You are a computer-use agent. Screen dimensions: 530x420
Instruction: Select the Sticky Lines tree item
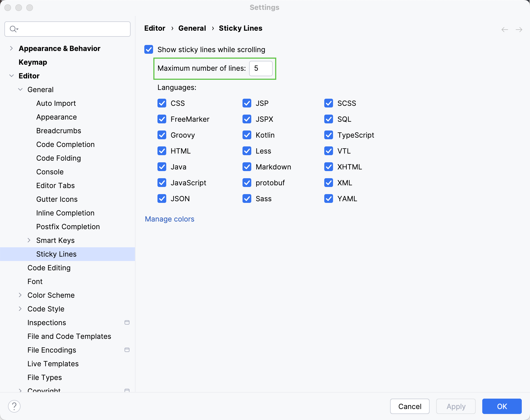click(x=56, y=254)
